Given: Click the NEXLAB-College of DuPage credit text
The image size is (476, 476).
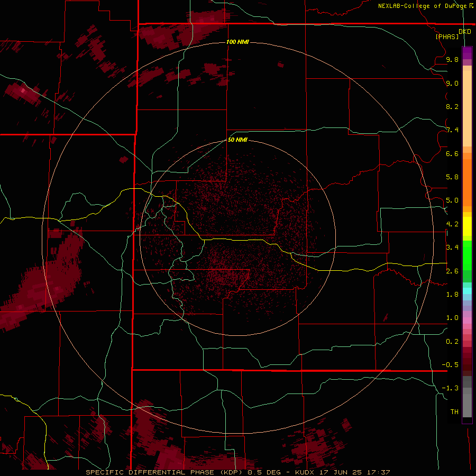Looking at the screenshot, I should 425,6.
